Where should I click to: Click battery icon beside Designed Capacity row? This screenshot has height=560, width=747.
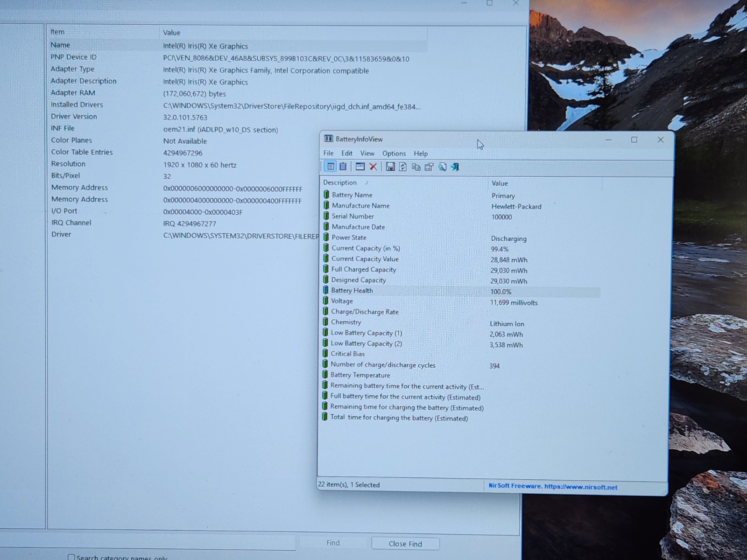326,280
